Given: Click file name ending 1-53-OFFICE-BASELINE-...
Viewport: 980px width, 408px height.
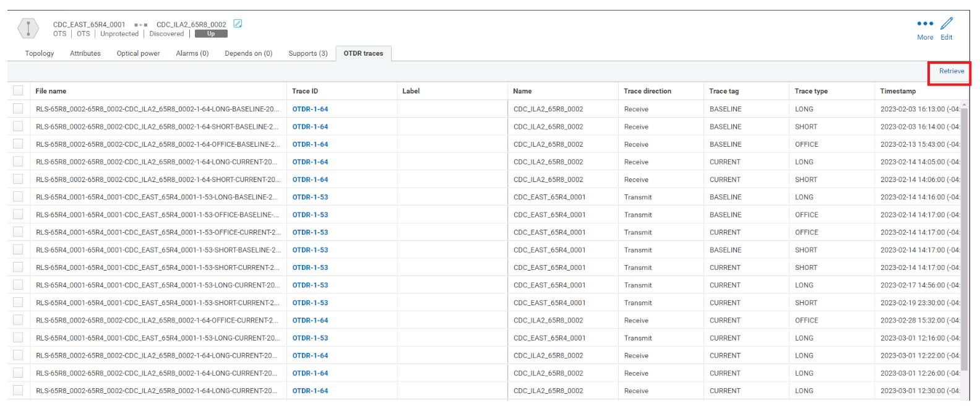Looking at the screenshot, I should coord(157,215).
